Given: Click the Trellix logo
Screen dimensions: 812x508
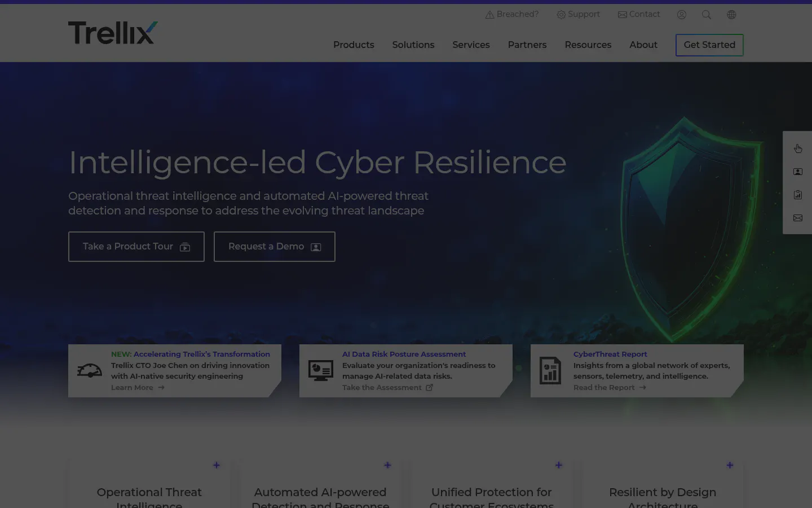Looking at the screenshot, I should click(113, 33).
